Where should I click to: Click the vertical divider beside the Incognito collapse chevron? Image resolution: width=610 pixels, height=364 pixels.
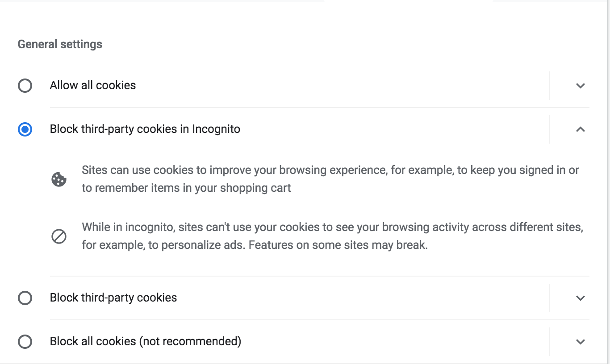(550, 129)
